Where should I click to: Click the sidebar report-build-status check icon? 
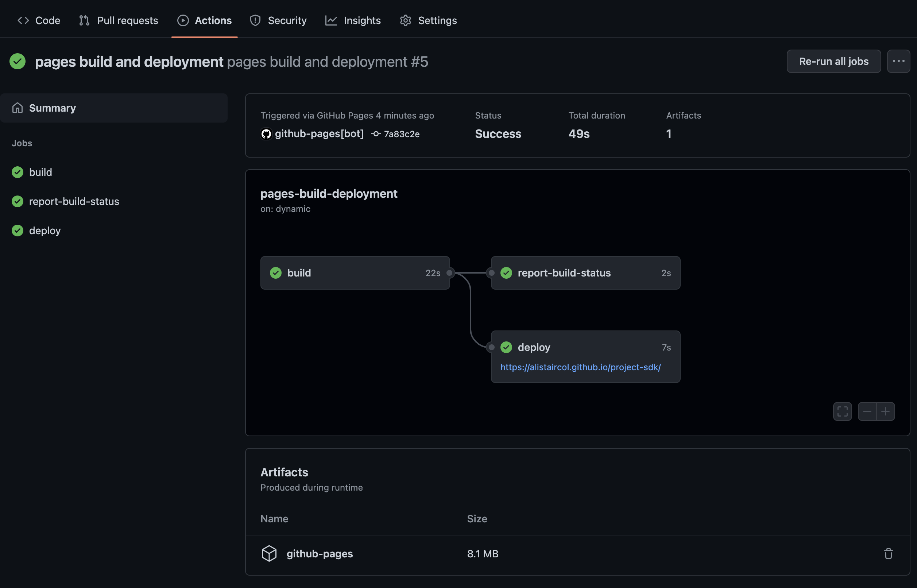[18, 201]
